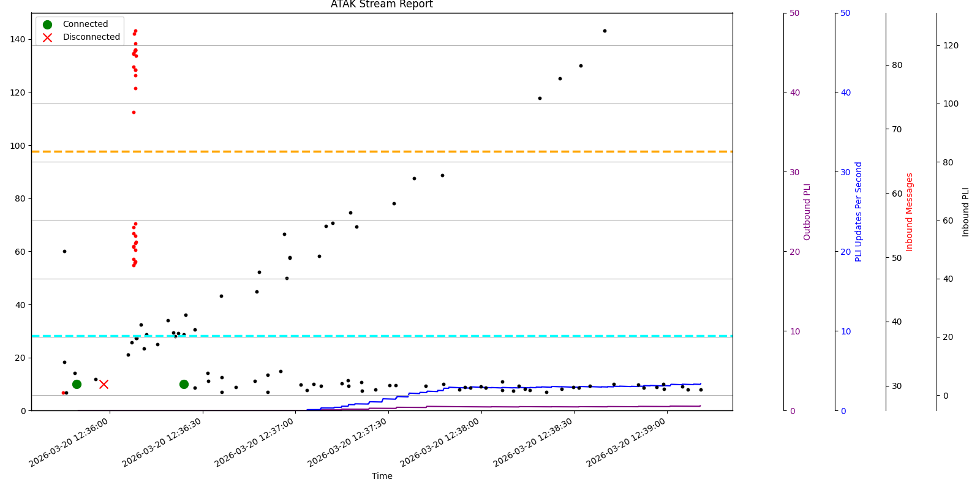
Task: Click the "Time" x-axis label
Action: pos(382,476)
